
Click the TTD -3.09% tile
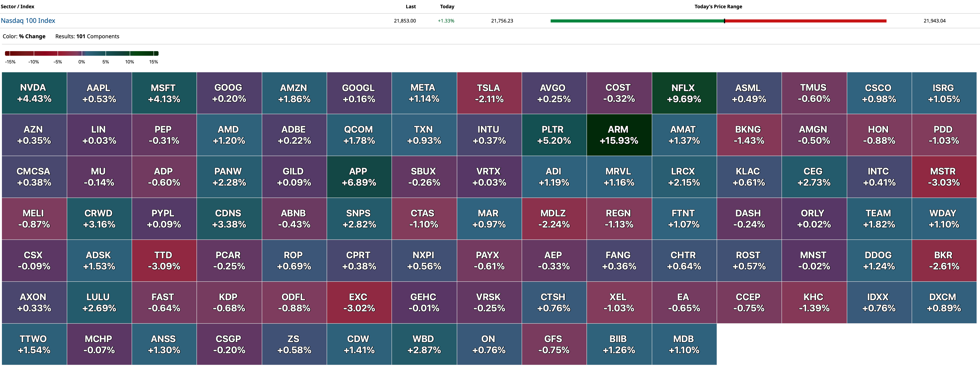coord(164,261)
